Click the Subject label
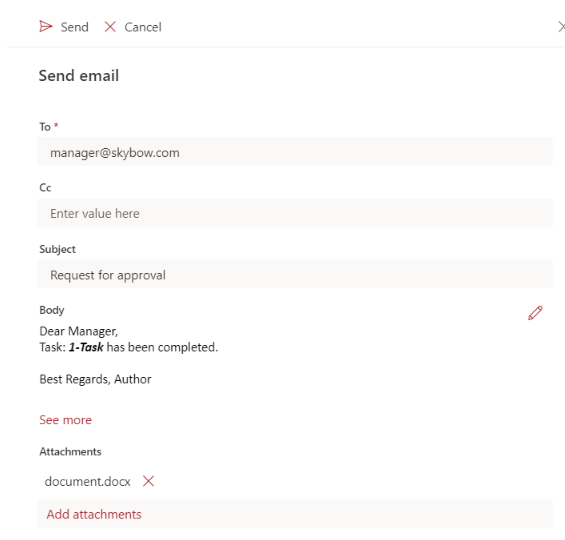Screen dimensions: 565x540 click(x=57, y=249)
